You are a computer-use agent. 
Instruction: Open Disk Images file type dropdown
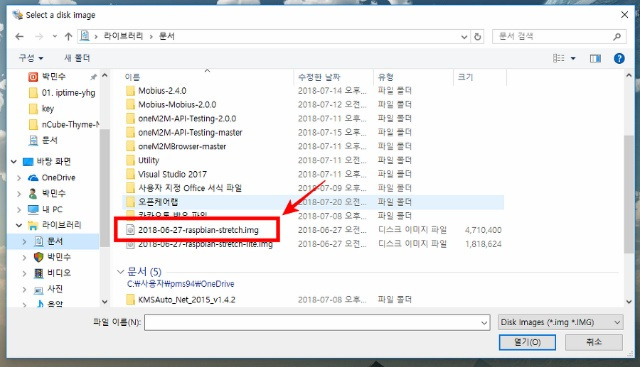560,323
